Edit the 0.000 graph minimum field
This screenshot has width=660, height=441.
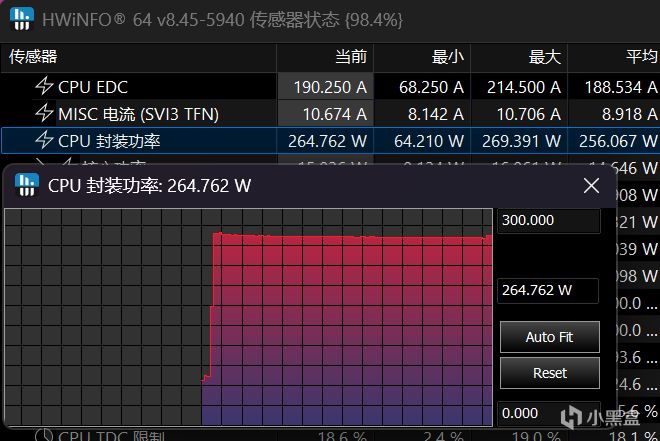tap(549, 413)
